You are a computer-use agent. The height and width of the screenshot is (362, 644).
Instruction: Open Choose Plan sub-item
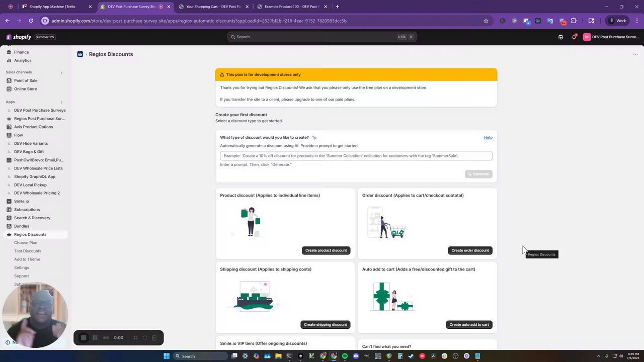26,243
